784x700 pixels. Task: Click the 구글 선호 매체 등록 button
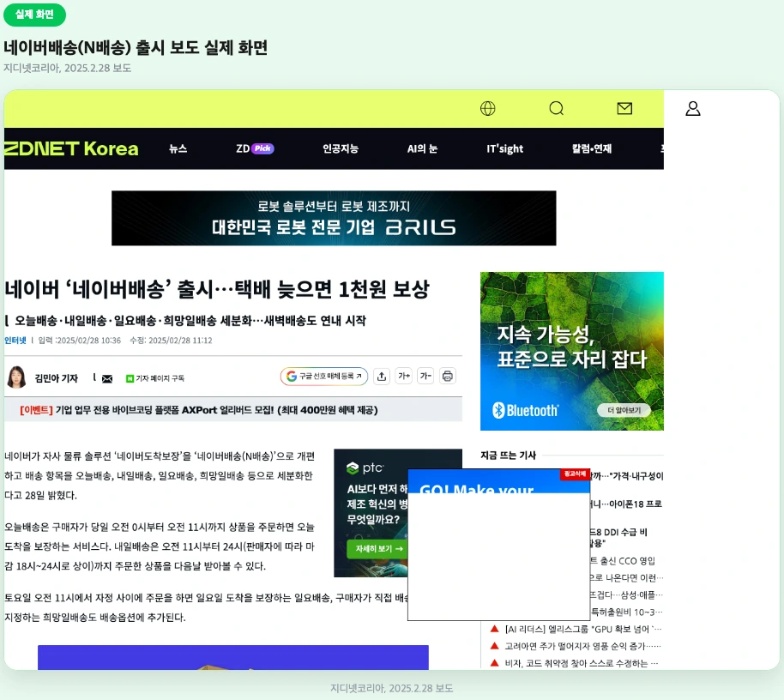coord(324,376)
